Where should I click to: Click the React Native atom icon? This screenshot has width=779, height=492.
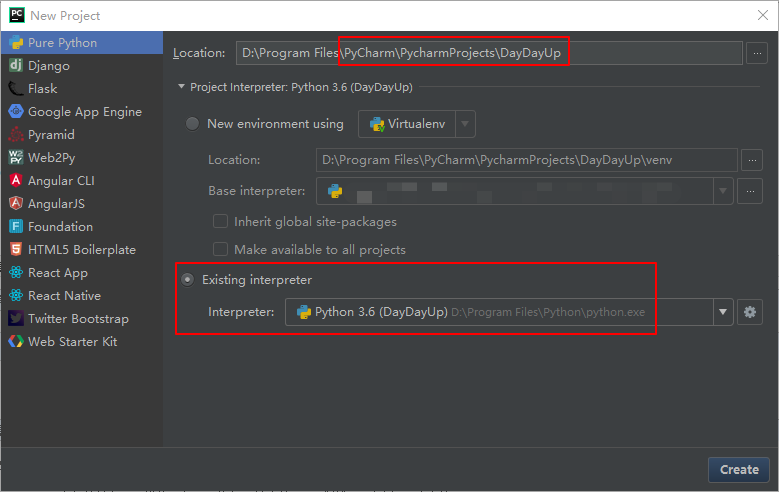click(16, 295)
